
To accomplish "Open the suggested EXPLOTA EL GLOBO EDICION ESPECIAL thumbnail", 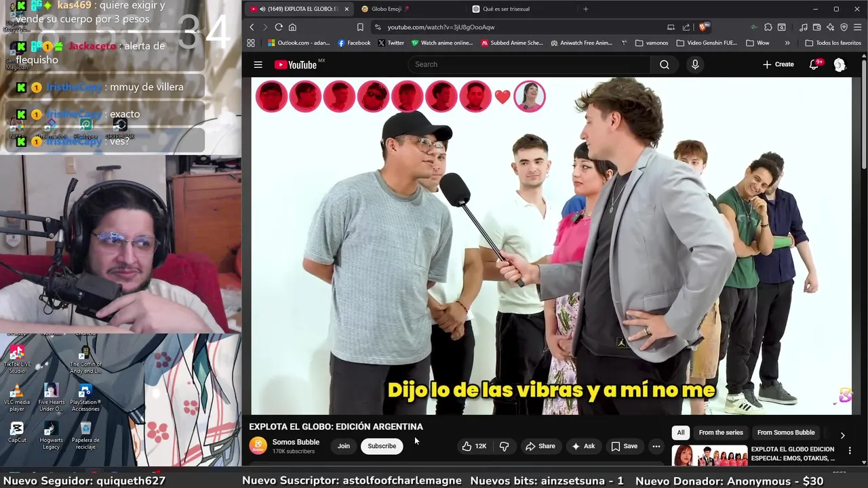I will click(709, 455).
